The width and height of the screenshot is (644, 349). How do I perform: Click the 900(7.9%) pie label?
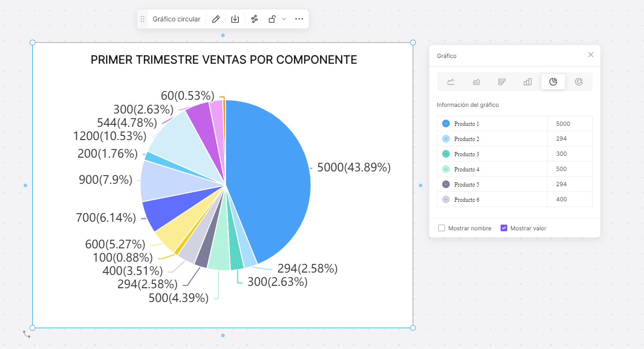coord(105,180)
